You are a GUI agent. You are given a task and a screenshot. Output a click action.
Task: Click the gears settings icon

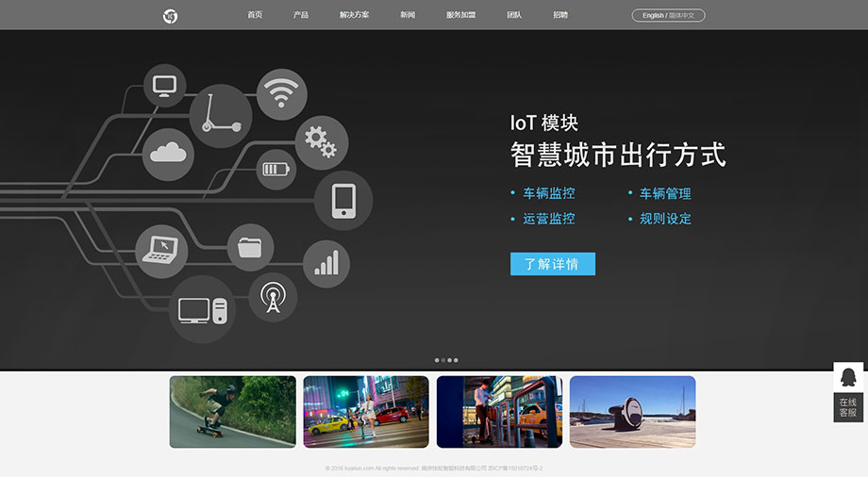pyautogui.click(x=321, y=142)
